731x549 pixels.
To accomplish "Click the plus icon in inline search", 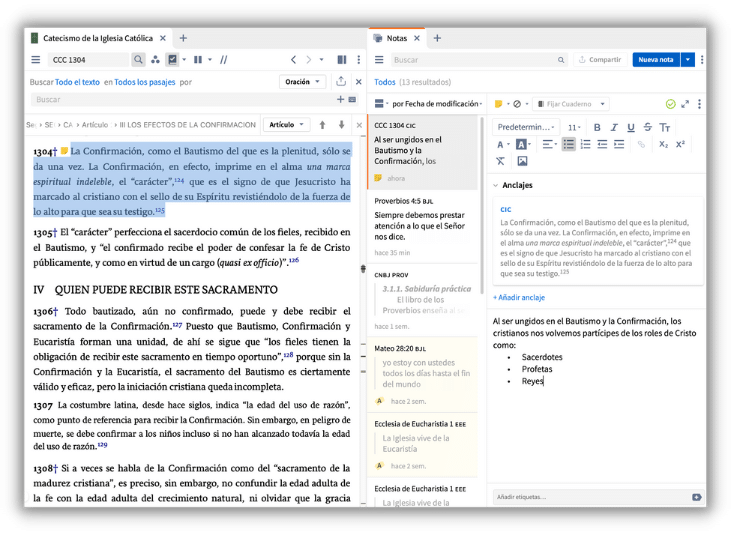I will tap(340, 99).
